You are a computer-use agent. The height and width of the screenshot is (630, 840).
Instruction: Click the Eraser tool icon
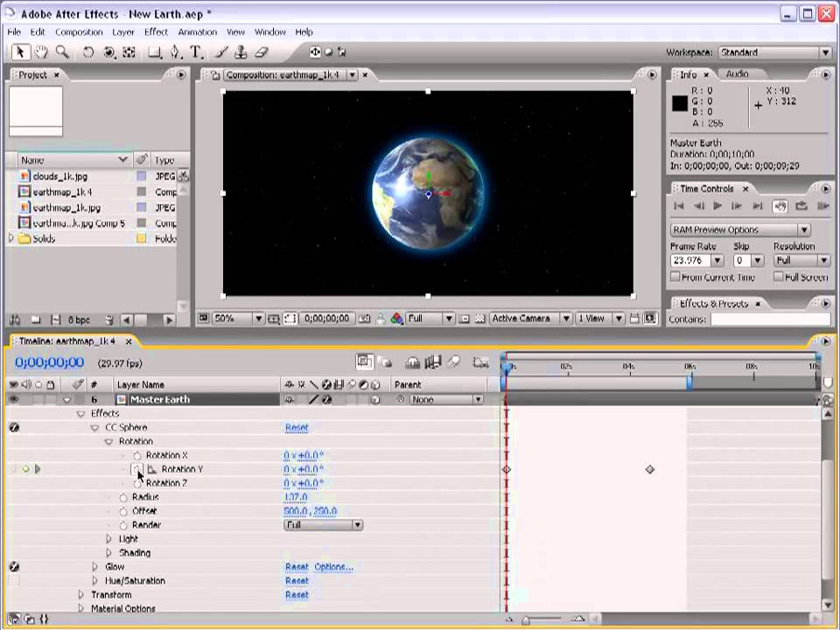(x=262, y=52)
